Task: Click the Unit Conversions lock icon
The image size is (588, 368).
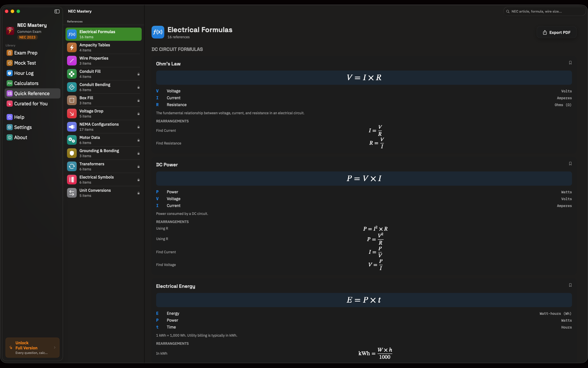Action: (138, 193)
